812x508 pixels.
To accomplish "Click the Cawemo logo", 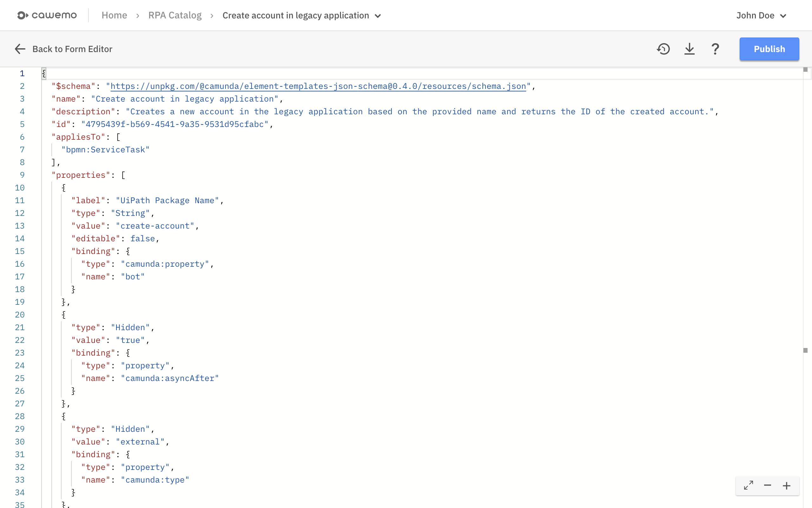I will point(47,16).
